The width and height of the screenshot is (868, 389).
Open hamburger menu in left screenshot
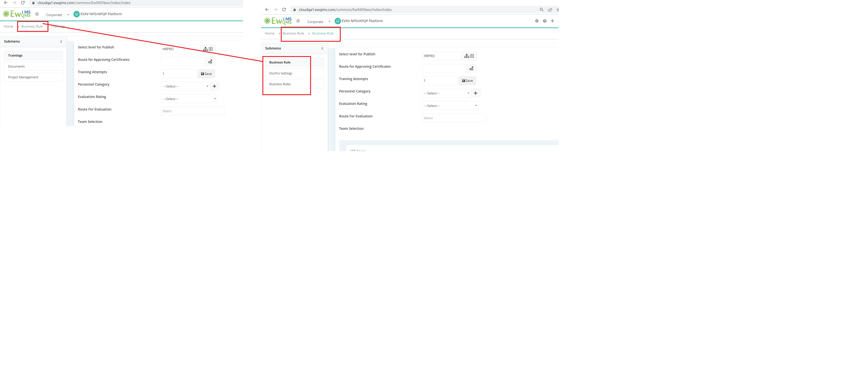click(37, 14)
